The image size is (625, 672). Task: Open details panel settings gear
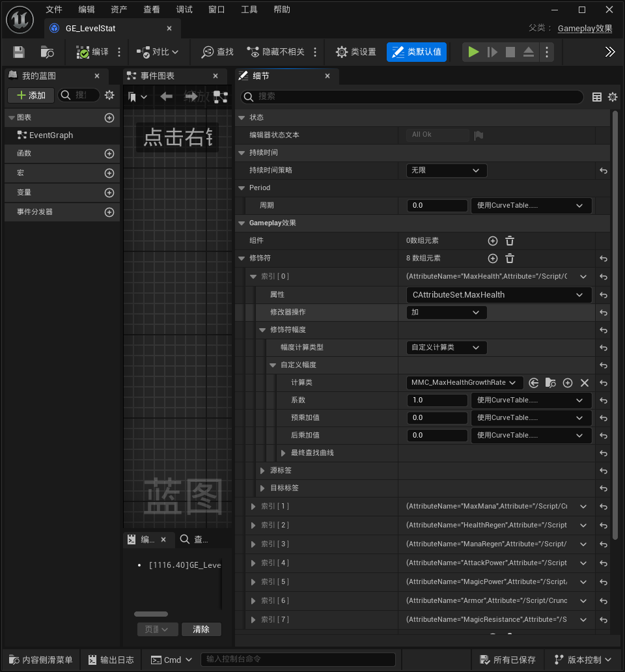click(x=613, y=97)
